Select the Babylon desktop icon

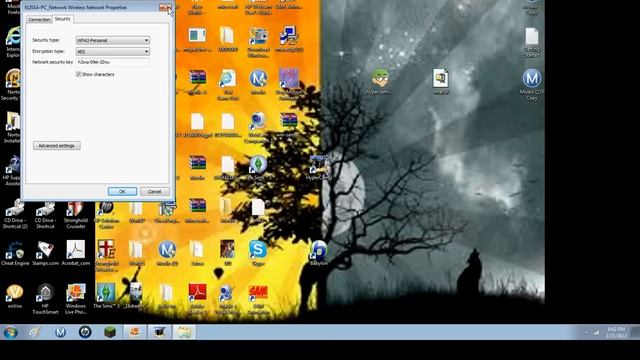click(318, 253)
